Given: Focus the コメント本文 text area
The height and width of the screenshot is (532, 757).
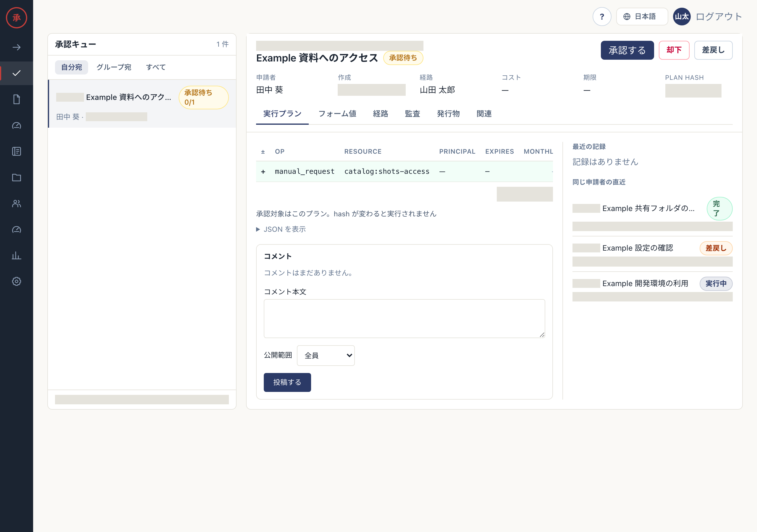Looking at the screenshot, I should (x=404, y=318).
